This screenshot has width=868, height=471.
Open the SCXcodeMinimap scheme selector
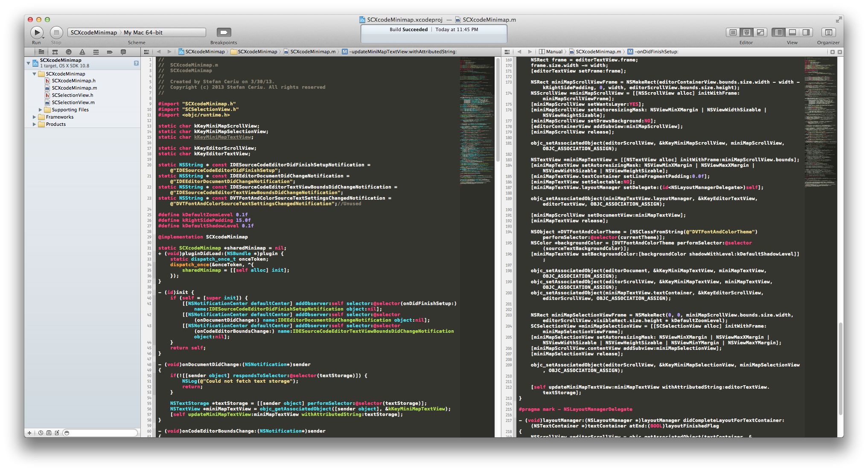tap(93, 32)
